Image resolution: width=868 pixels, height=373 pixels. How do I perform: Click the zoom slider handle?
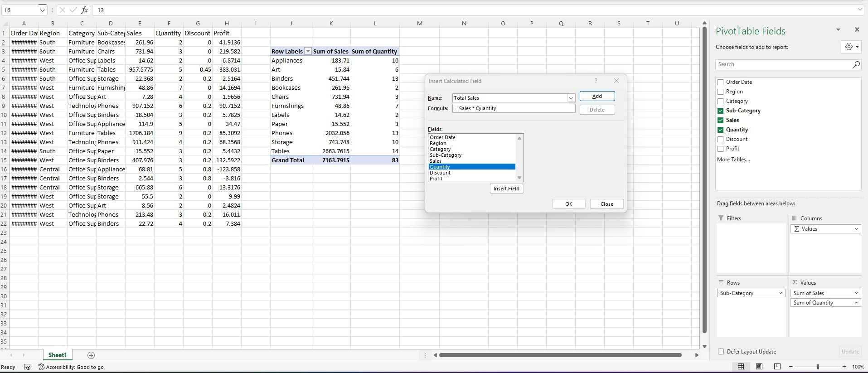818,367
